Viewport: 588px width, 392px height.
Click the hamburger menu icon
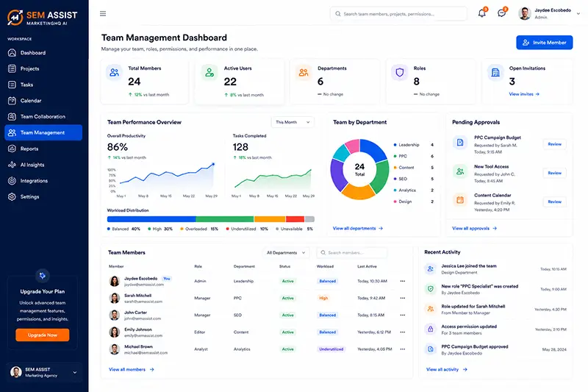103,14
